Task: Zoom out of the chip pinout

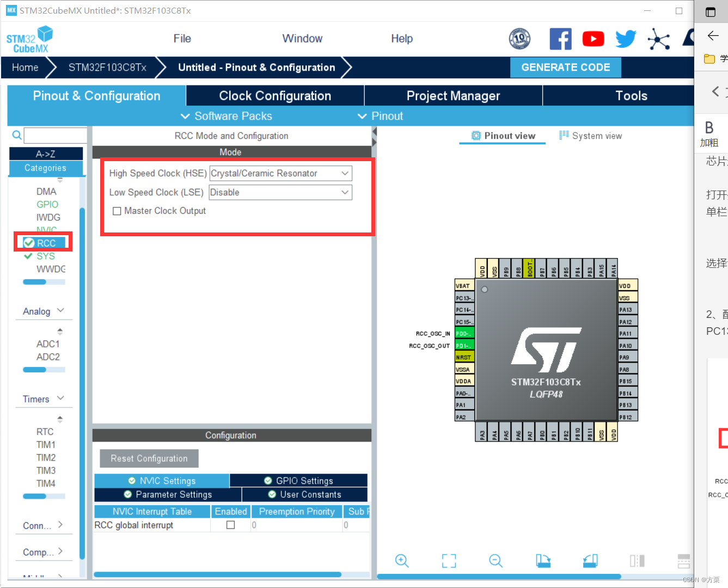Action: [495, 561]
